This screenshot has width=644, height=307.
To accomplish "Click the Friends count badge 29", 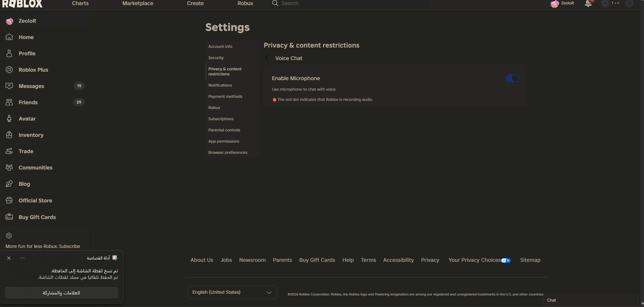I will [x=79, y=102].
